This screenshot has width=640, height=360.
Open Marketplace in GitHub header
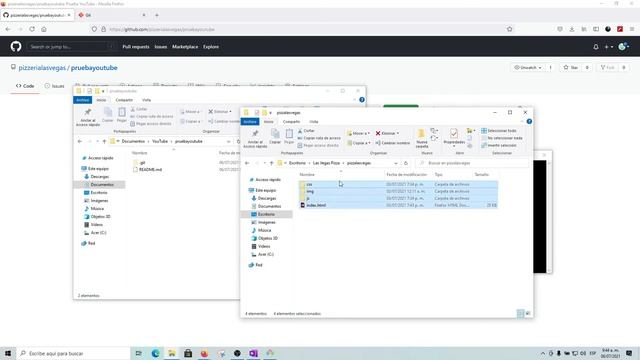185,47
